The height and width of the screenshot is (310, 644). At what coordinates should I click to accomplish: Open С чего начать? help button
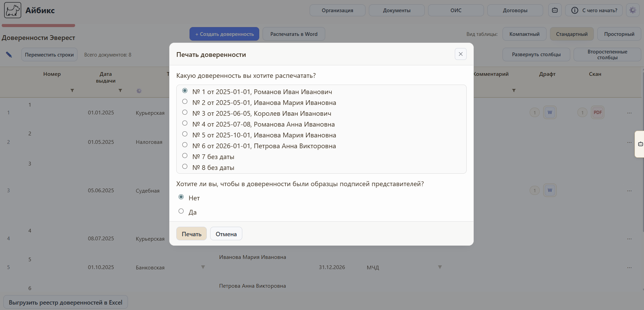coord(594,10)
